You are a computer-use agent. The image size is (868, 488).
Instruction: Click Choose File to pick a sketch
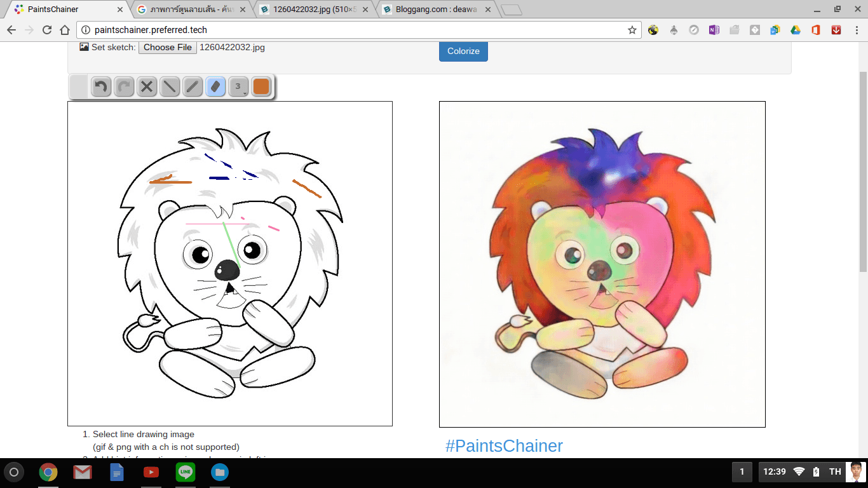point(168,47)
